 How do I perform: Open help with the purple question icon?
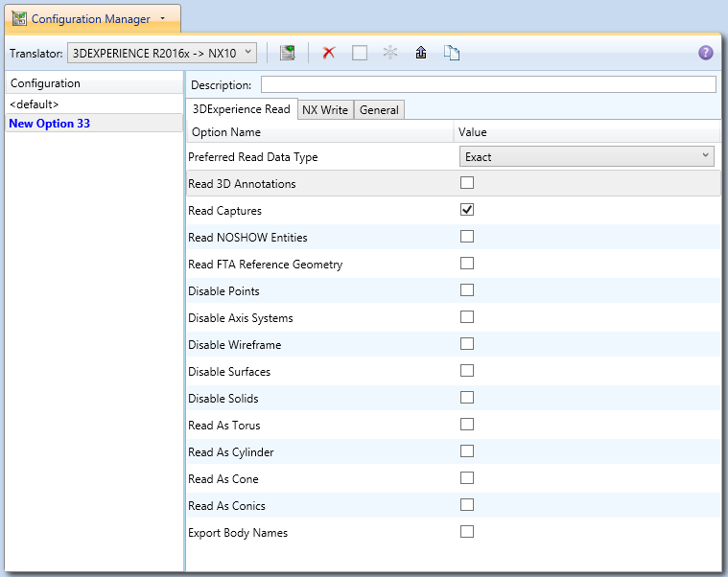(705, 53)
